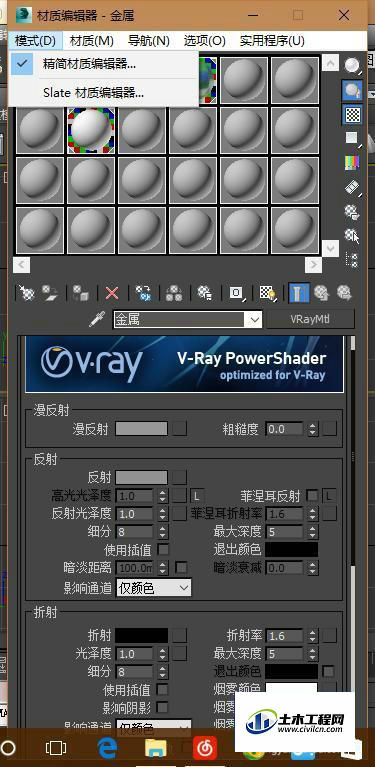Click map button next to 反射 swatch
Viewport: 375px width, 767px height.
[x=179, y=477]
